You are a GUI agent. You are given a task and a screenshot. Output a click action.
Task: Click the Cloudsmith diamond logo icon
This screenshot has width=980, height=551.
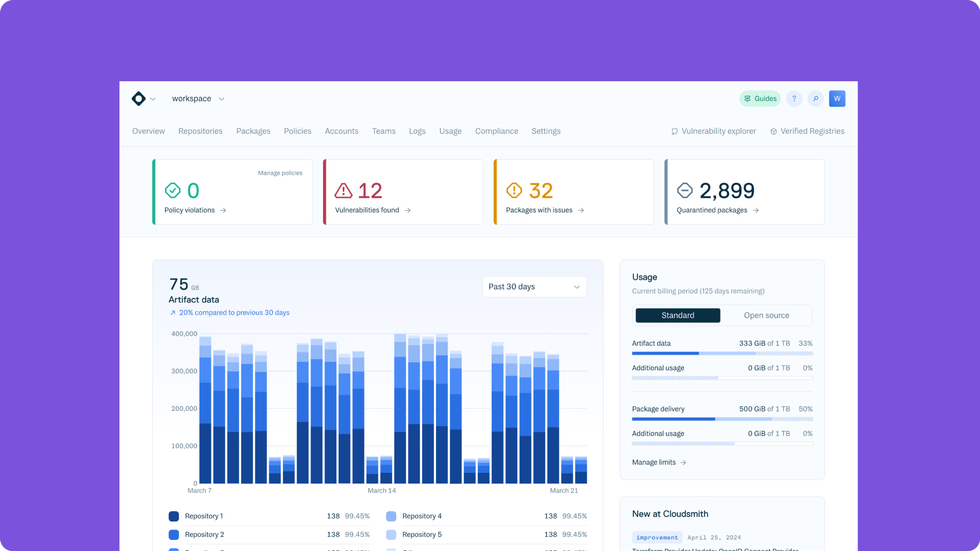pos(139,98)
